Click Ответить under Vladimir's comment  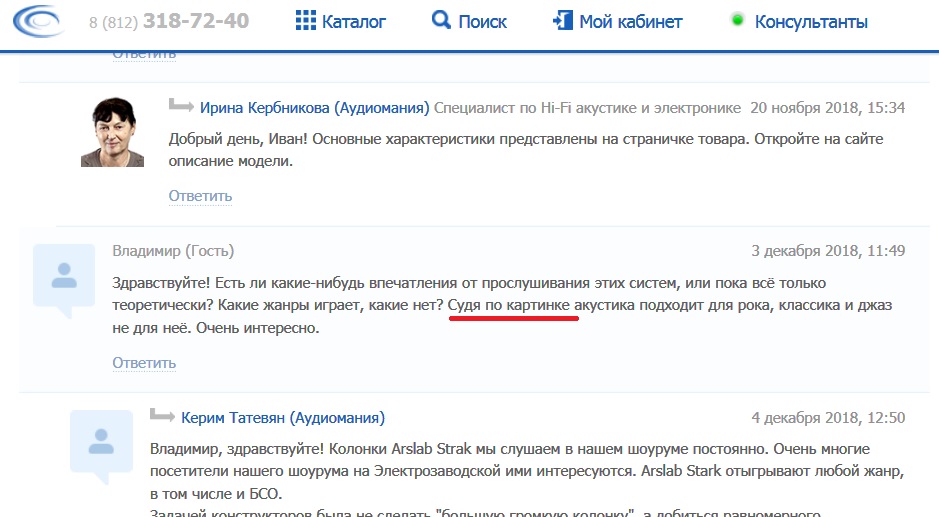click(144, 362)
